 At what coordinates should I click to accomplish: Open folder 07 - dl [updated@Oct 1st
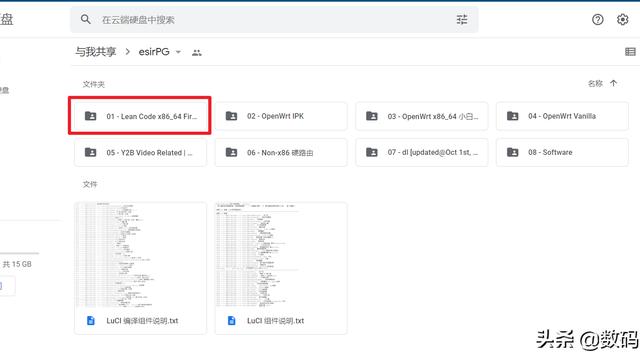[422, 152]
